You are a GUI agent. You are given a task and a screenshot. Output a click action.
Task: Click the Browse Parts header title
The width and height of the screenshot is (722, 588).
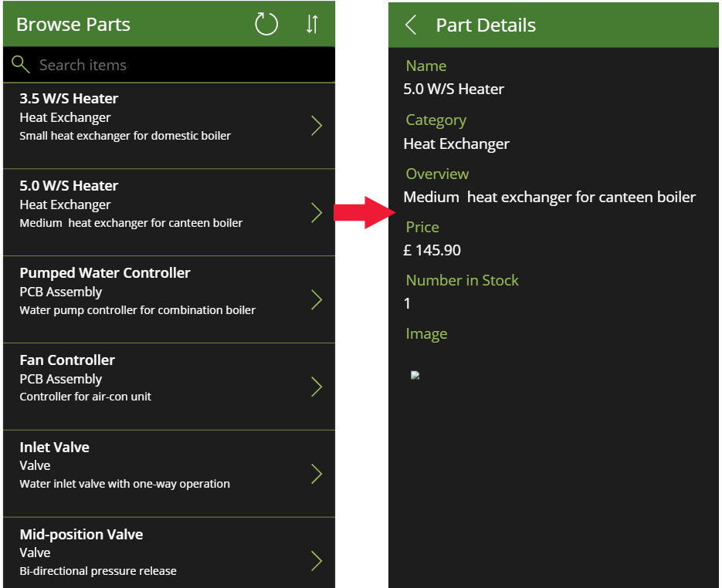(73, 25)
